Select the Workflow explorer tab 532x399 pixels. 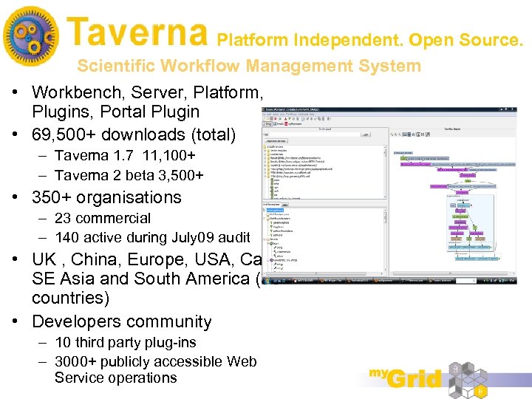[271, 205]
